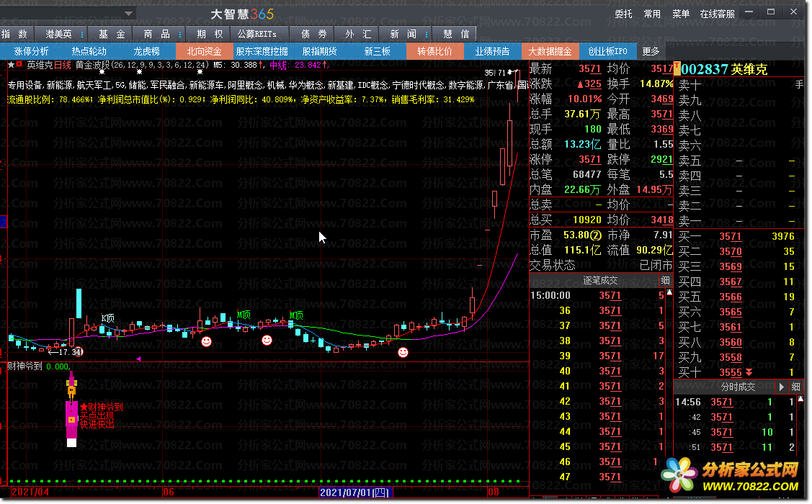Click the magenta left-arrow marker under chart
The height and width of the screenshot is (504, 812).
point(138,359)
